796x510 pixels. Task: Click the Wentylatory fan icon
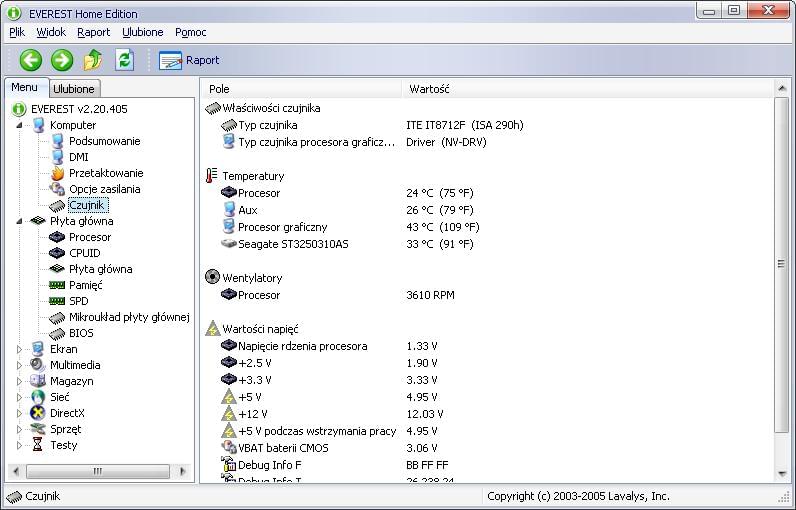212,277
